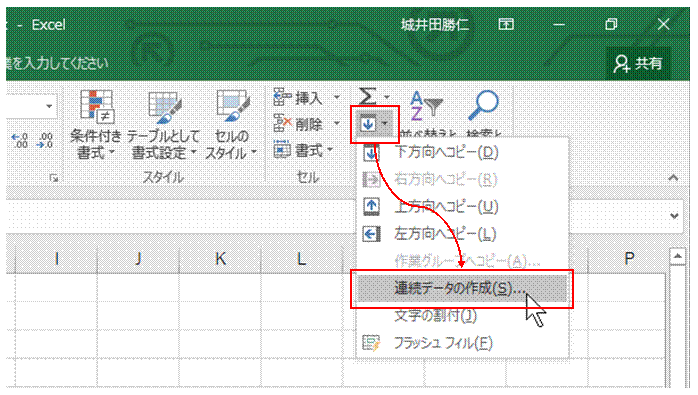Open the Styles group dialog launcher
Viewport: 698px width, 395px height.
tap(54, 178)
